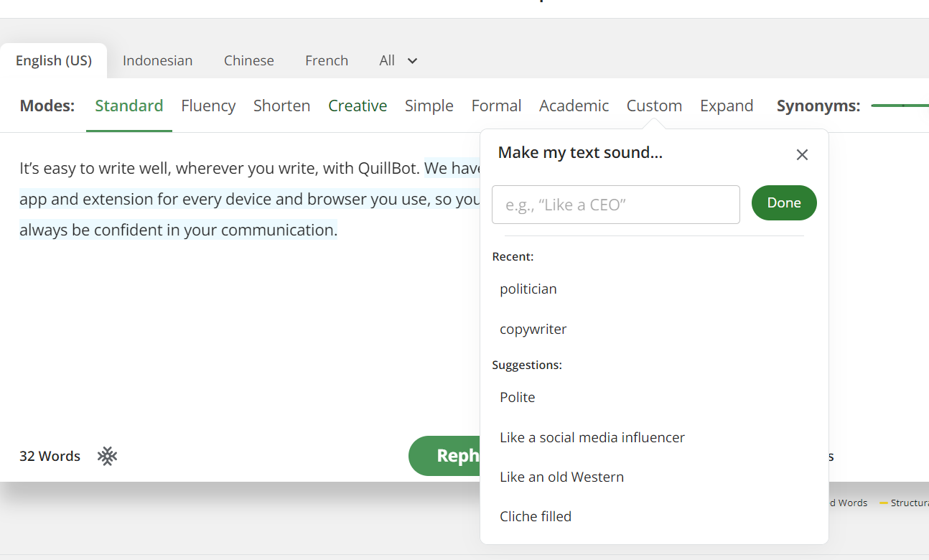
Task: Open the Expand mode
Action: pyautogui.click(x=727, y=106)
